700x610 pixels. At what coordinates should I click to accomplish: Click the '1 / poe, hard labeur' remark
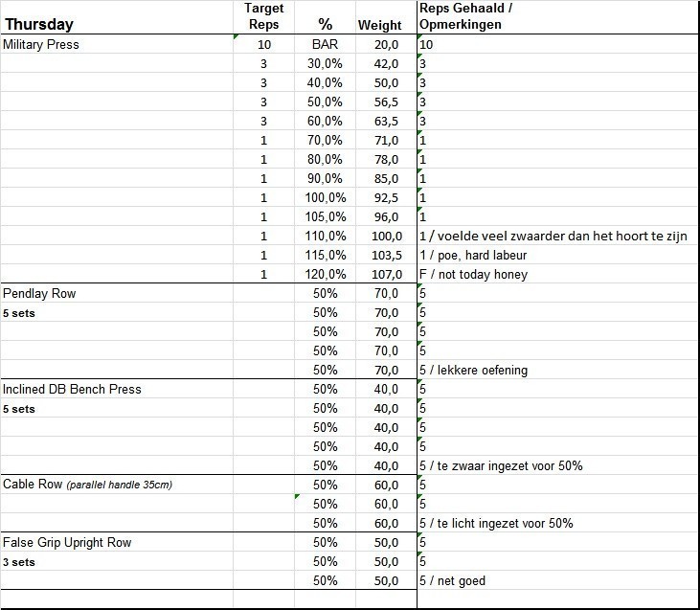(x=473, y=255)
